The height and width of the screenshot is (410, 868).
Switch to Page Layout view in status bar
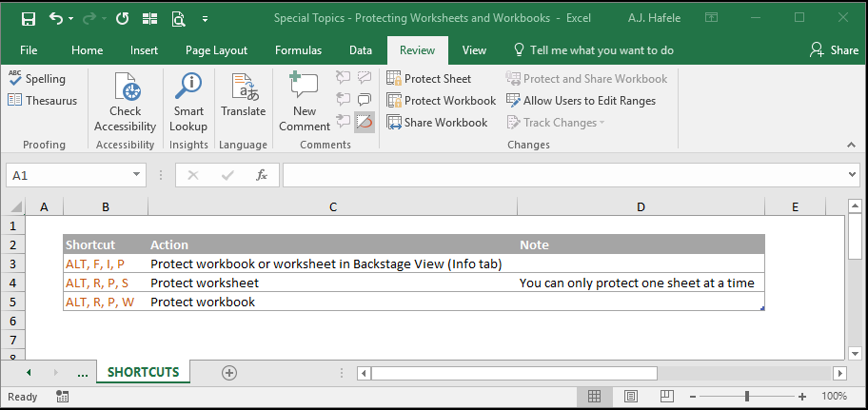tap(630, 396)
